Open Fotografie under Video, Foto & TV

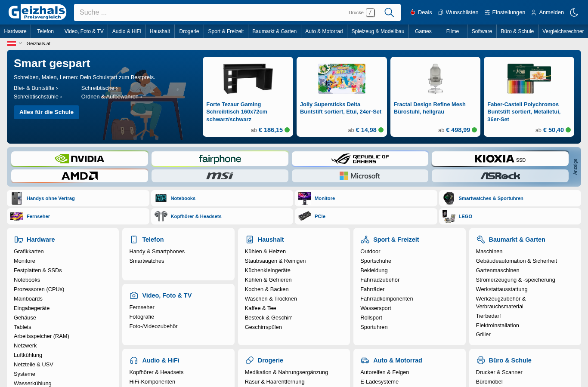[142, 317]
